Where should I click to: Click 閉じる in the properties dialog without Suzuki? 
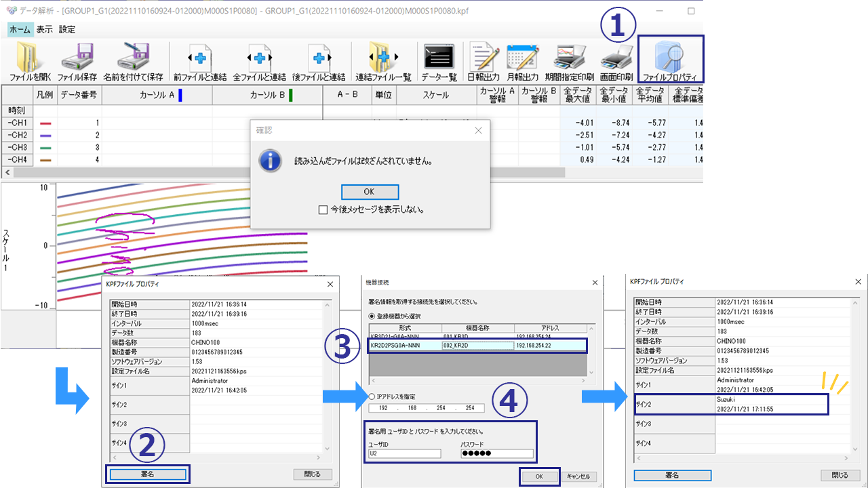click(313, 474)
